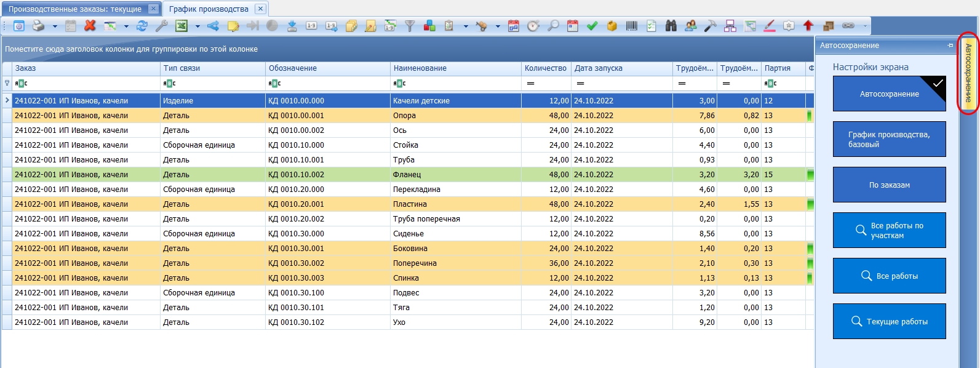Open settings with the wrench icon
Screen dimensions: 980x368
161,26
